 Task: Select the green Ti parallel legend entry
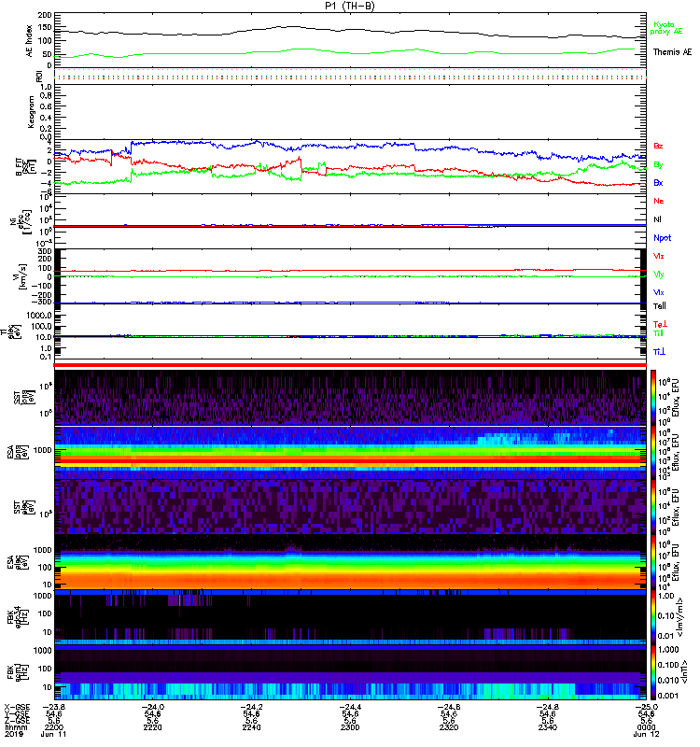pyautogui.click(x=658, y=333)
